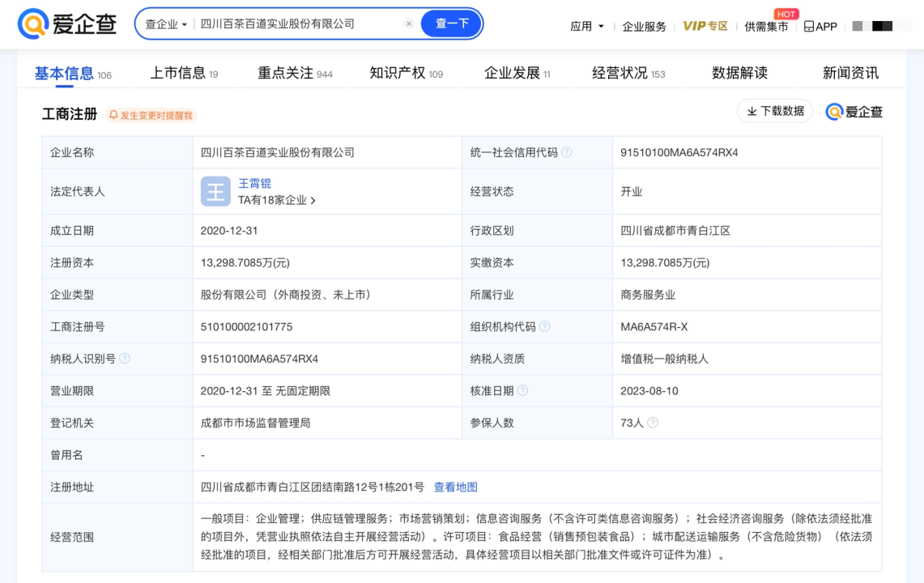The image size is (924, 583).
Task: Switch to the 新闻资讯 tab
Action: pyautogui.click(x=850, y=73)
